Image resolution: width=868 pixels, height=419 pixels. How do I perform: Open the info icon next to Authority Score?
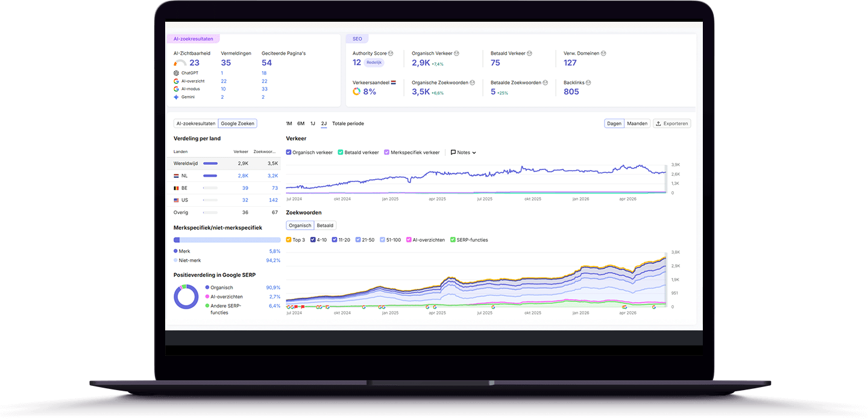click(x=391, y=54)
